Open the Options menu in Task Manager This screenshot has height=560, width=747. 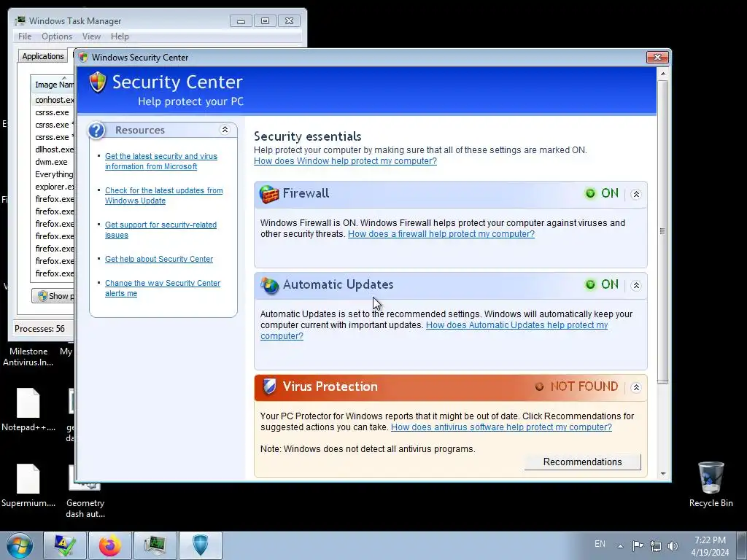tap(57, 36)
